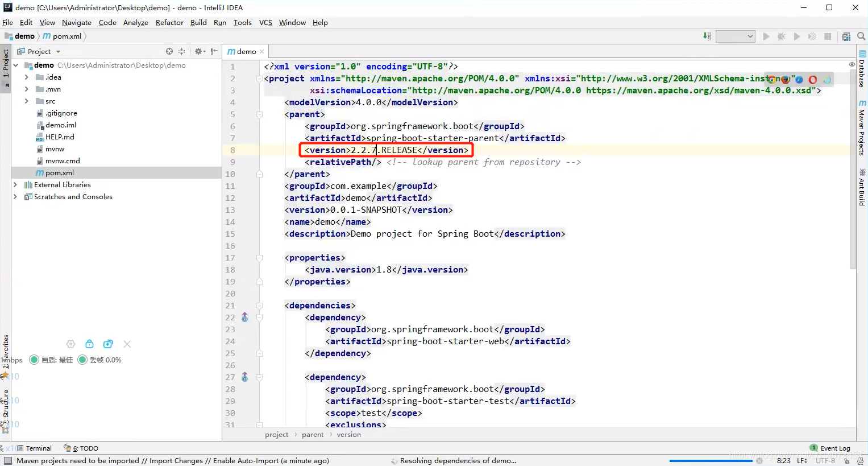Click the Scroll from Source target icon
Image resolution: width=868 pixels, height=466 pixels.
[x=169, y=51]
